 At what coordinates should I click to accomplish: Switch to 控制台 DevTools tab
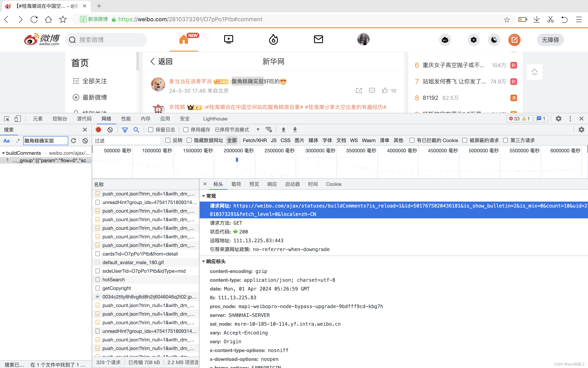[x=60, y=119]
